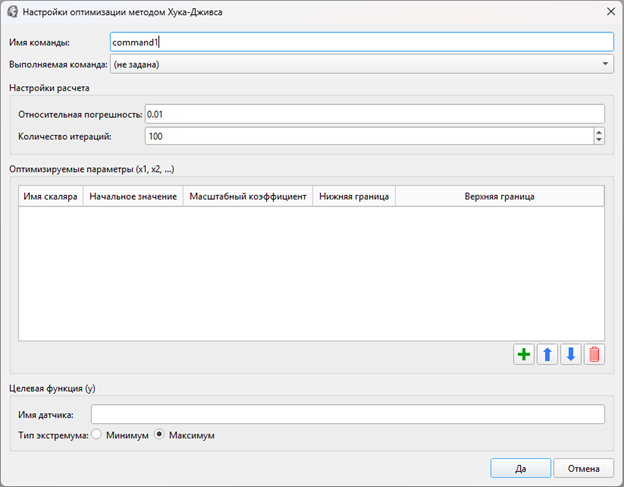Viewport: 624px width, 487px height.
Task: Decrease Количество итераций with down arrow
Action: 599,140
